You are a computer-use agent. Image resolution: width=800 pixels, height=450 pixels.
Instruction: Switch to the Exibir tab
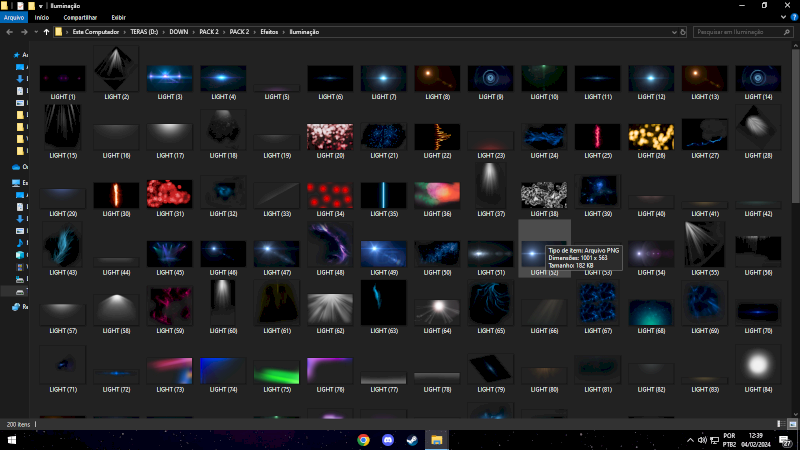pyautogui.click(x=118, y=17)
